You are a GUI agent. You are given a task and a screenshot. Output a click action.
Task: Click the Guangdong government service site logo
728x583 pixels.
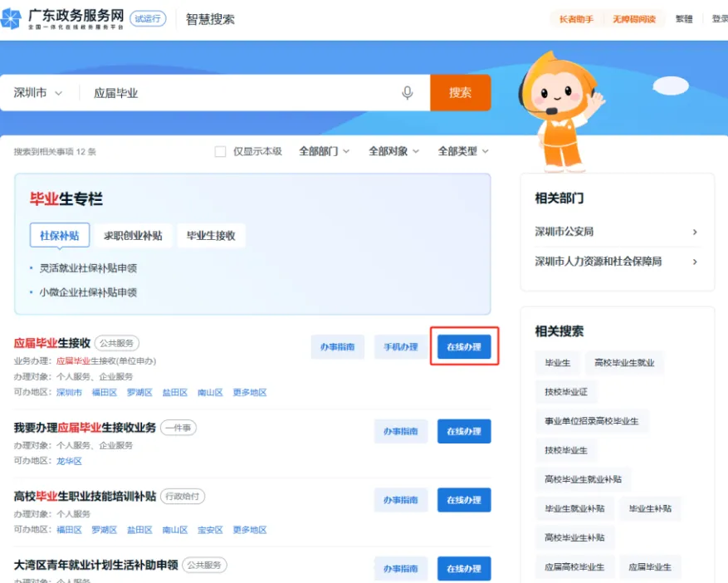click(63, 19)
